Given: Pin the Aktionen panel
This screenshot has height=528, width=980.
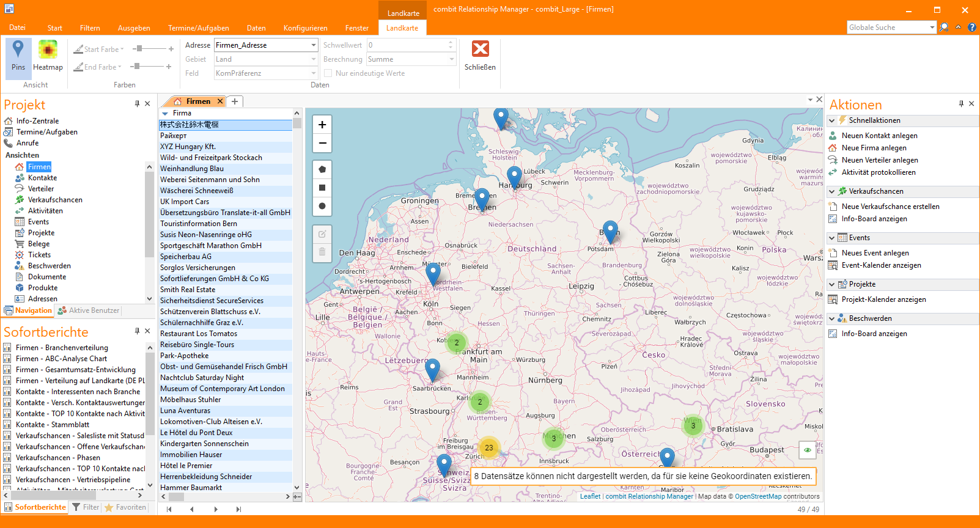Looking at the screenshot, I should (x=961, y=104).
